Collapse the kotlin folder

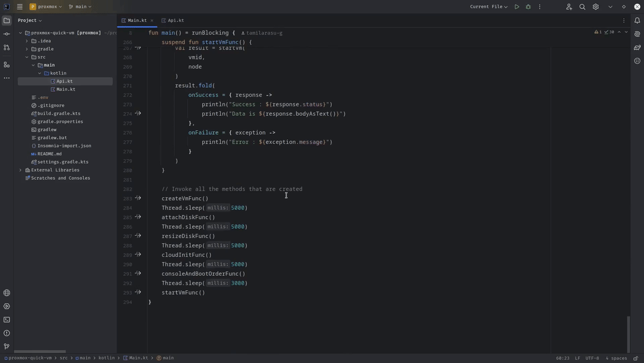40,73
